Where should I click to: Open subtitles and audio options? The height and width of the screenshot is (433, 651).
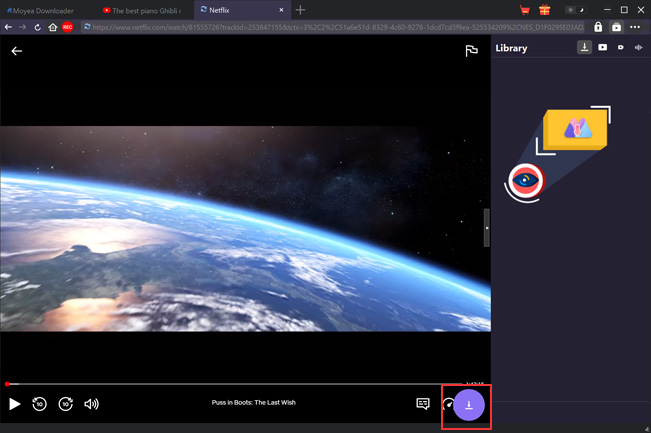(x=423, y=404)
